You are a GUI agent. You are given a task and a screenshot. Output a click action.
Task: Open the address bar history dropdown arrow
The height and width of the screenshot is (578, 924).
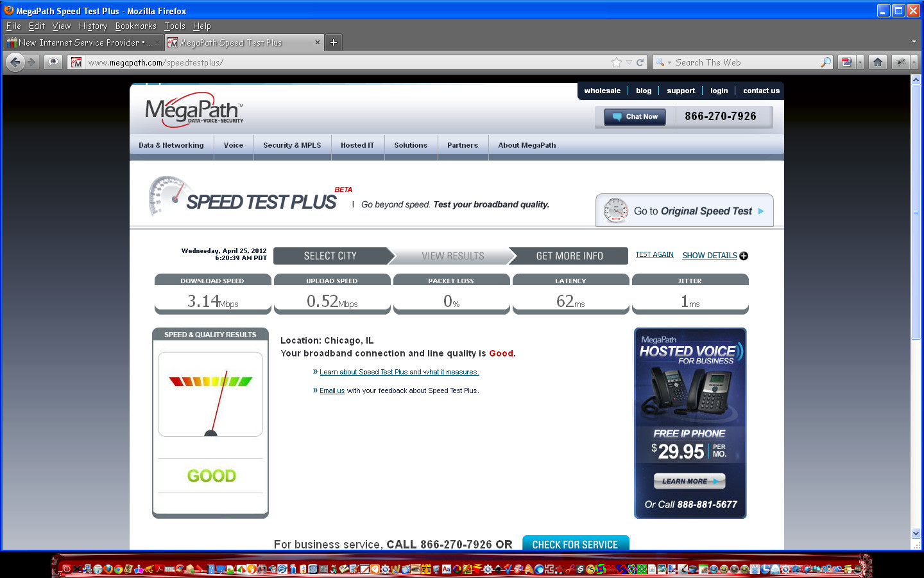pyautogui.click(x=629, y=62)
